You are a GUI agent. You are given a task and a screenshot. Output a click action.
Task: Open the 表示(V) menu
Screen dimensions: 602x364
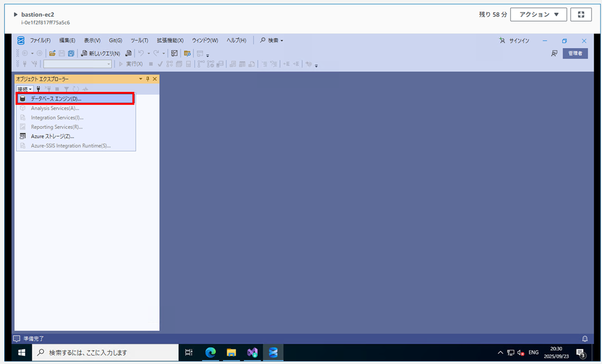(x=92, y=40)
